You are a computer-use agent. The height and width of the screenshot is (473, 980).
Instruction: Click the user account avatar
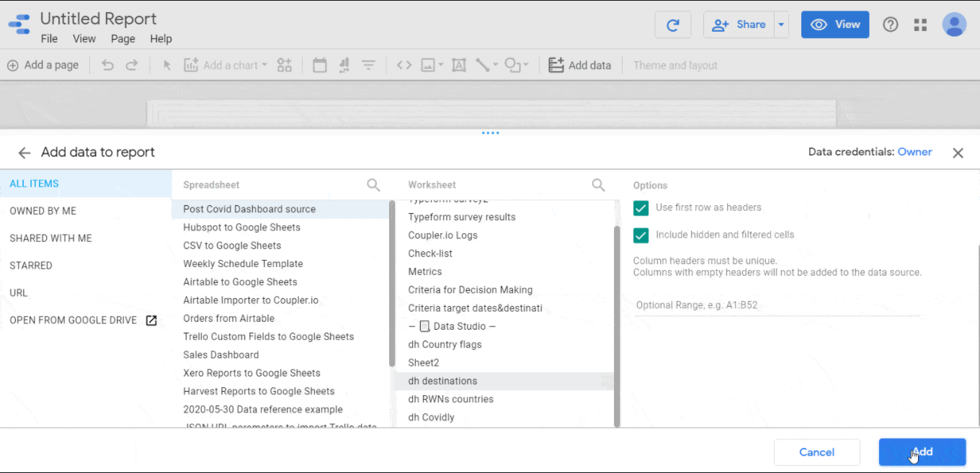(x=954, y=24)
